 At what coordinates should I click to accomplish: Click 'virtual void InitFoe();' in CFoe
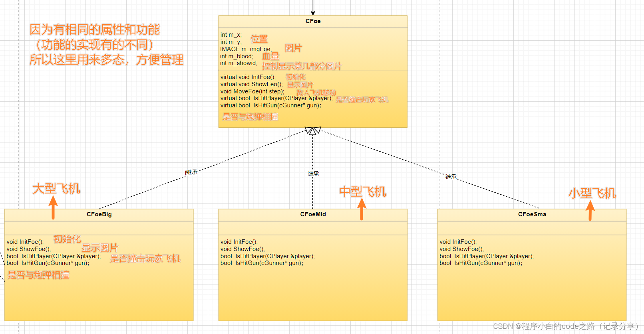[248, 77]
